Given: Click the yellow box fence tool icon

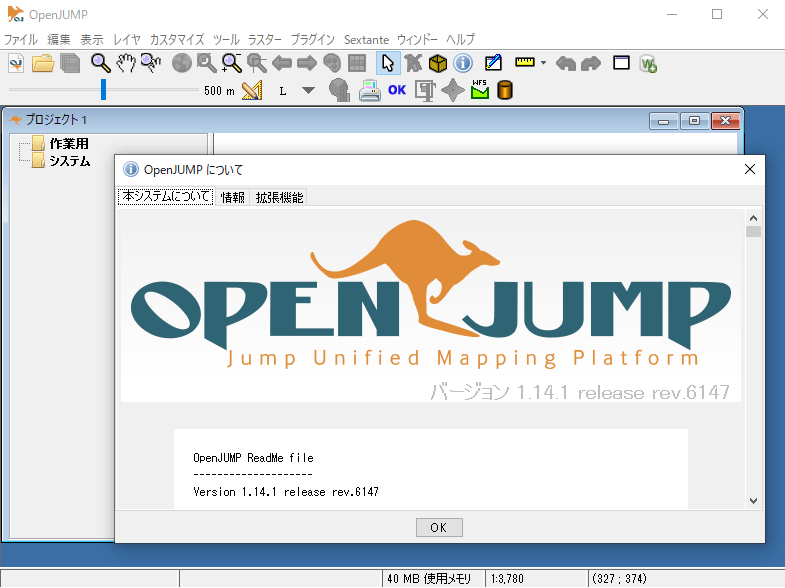Looking at the screenshot, I should pyautogui.click(x=438, y=64).
